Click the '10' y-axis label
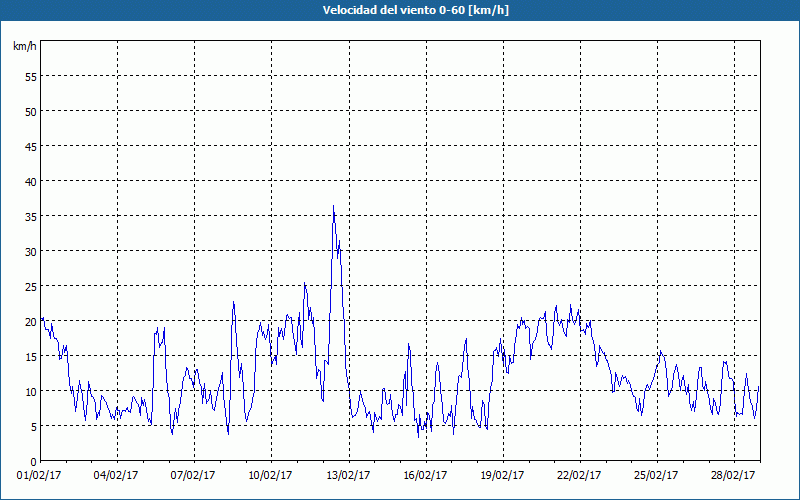Image resolution: width=800 pixels, height=500 pixels. coord(31,391)
